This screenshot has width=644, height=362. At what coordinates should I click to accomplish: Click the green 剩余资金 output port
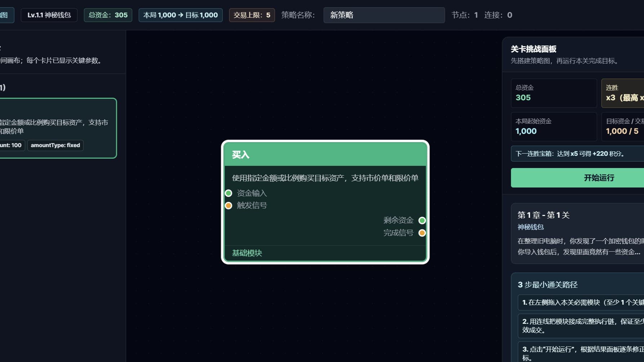click(x=422, y=220)
